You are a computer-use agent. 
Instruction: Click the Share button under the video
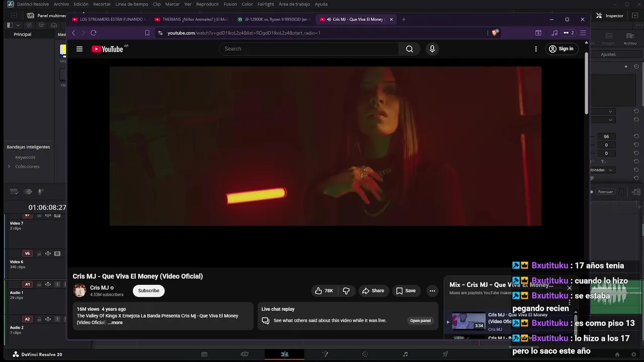(373, 291)
